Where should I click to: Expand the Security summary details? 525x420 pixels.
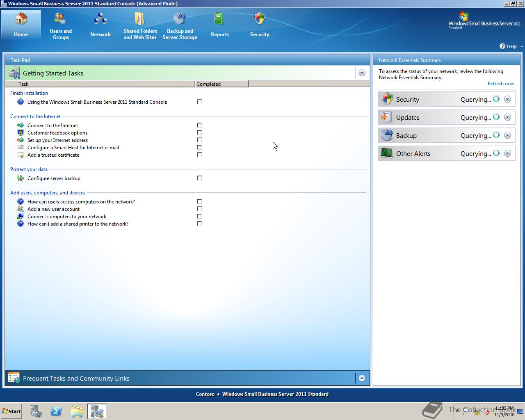point(507,99)
